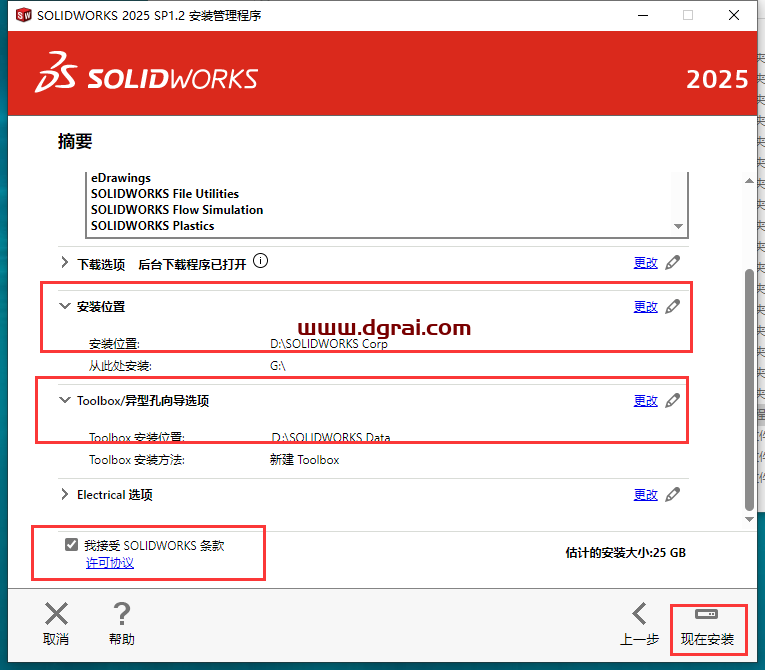765x670 pixels.
Task: Click the 新建 Toolbox method value
Action: tap(304, 460)
